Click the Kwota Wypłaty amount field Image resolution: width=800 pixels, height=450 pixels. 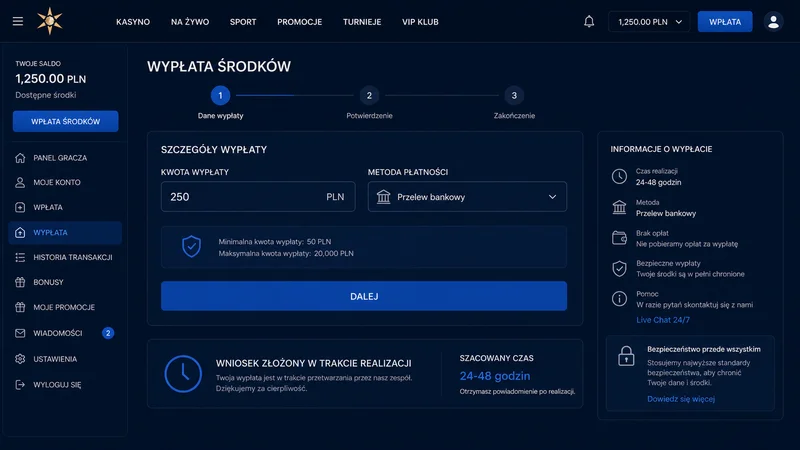(x=258, y=196)
